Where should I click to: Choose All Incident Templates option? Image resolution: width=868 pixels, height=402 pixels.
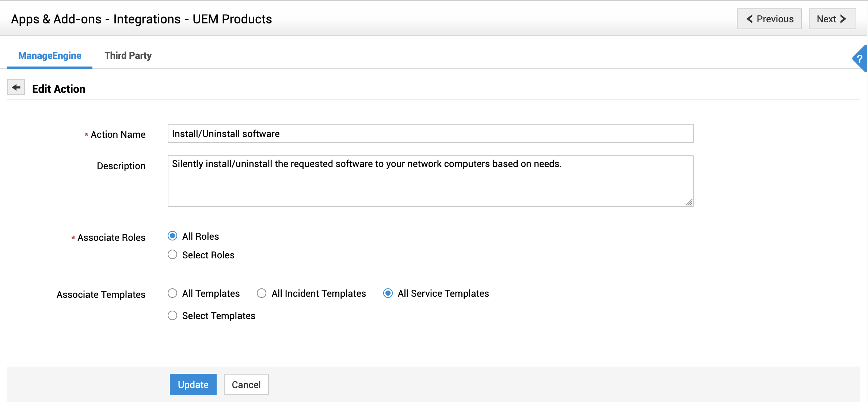[262, 293]
